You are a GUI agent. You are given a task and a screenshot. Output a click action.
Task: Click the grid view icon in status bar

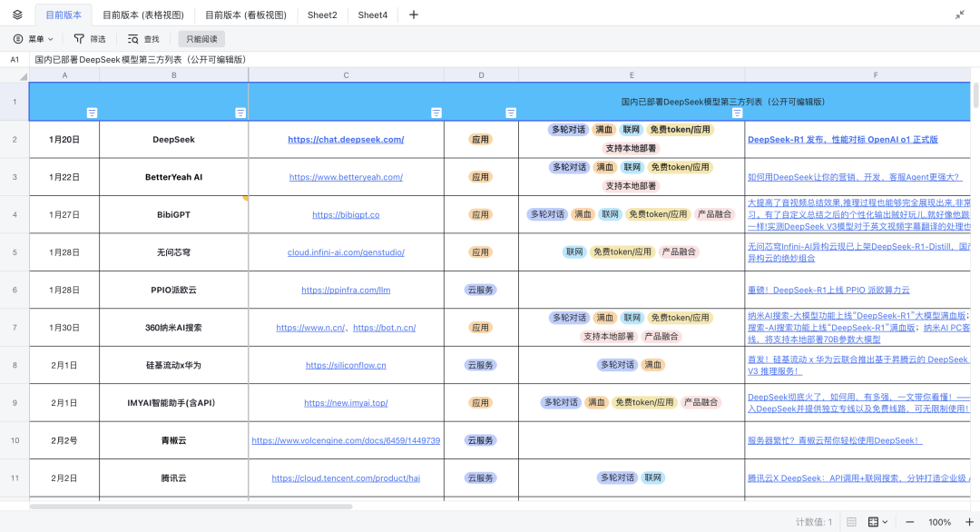(x=851, y=522)
